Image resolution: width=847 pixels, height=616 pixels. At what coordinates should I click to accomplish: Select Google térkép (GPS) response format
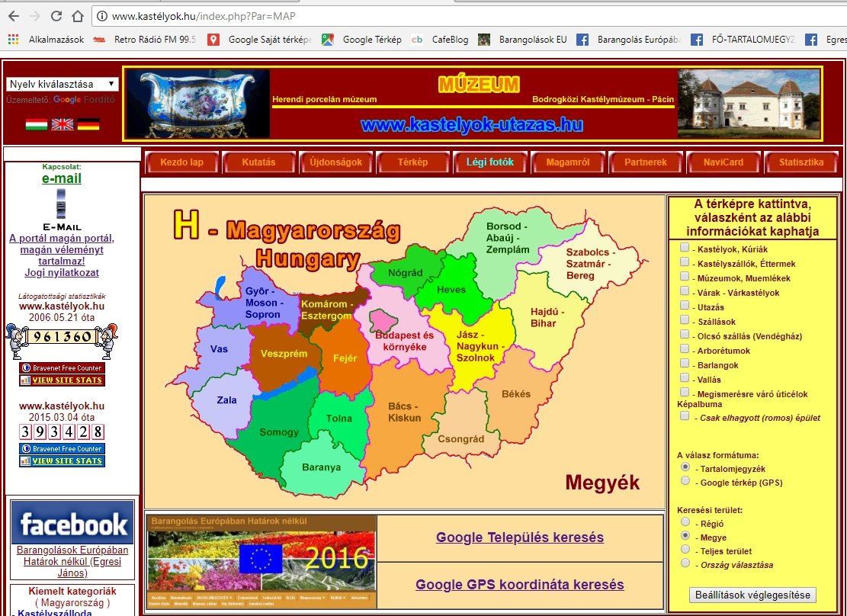(x=685, y=481)
